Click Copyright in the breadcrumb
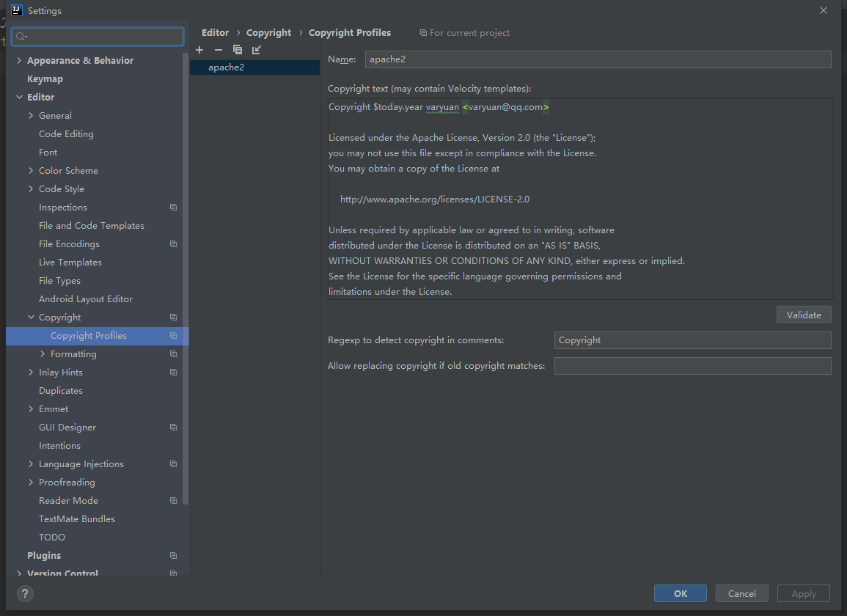Screen dimensions: 847x616 pyautogui.click(x=268, y=33)
